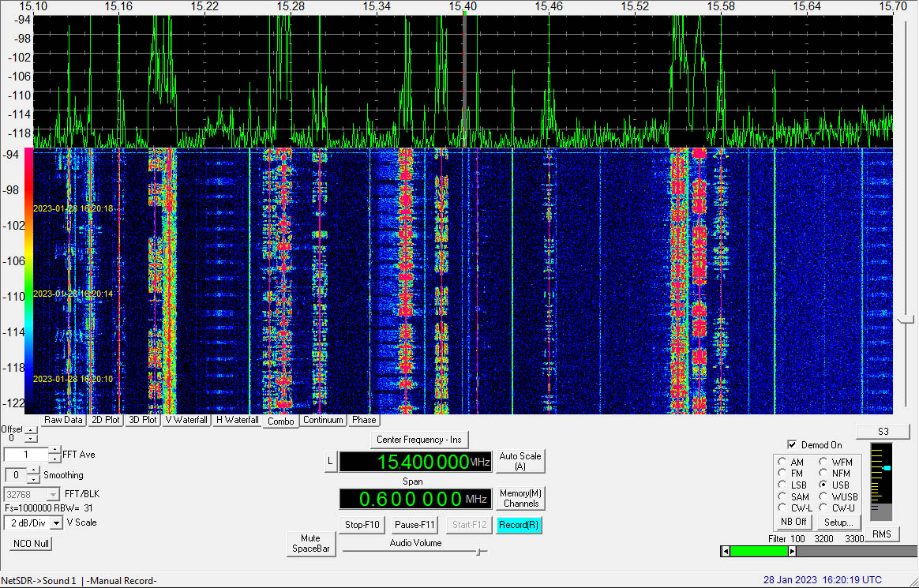Click the Center Frequency - Ins button

pos(419,440)
